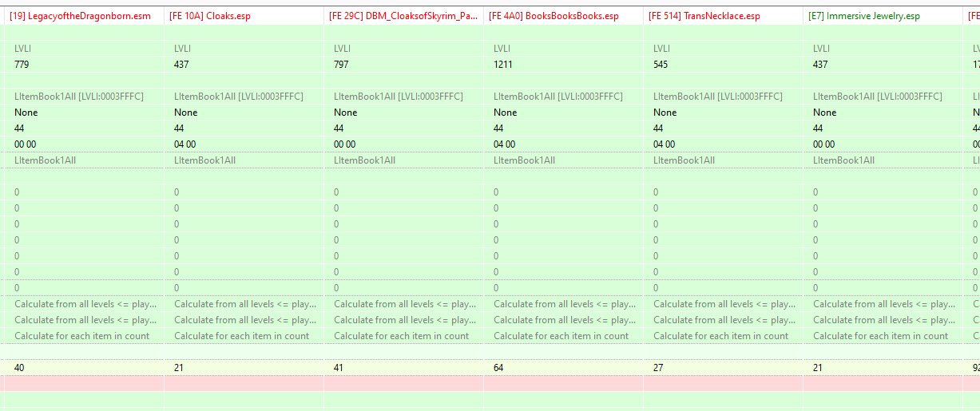Click the count 21 in the Cloaks.esp column
Viewport: 980px width, 411px height.
point(179,368)
